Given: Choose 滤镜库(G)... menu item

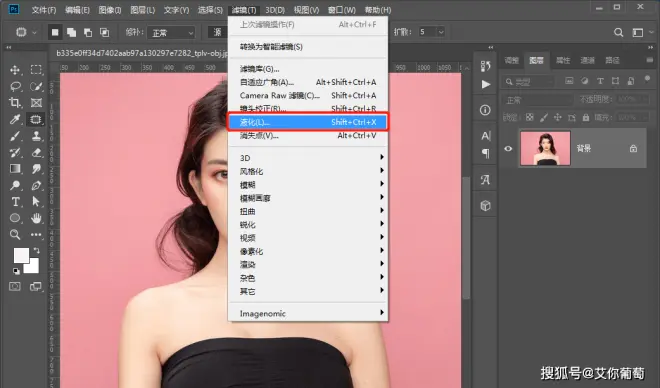Looking at the screenshot, I should (308, 69).
